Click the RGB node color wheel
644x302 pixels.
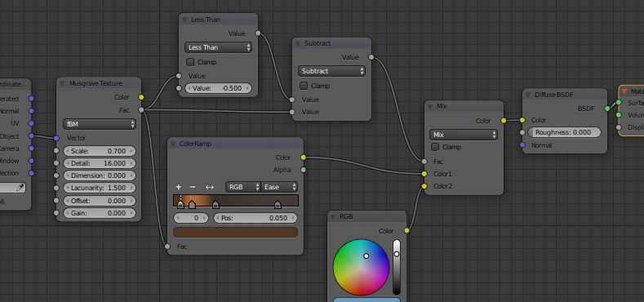pyautogui.click(x=361, y=267)
